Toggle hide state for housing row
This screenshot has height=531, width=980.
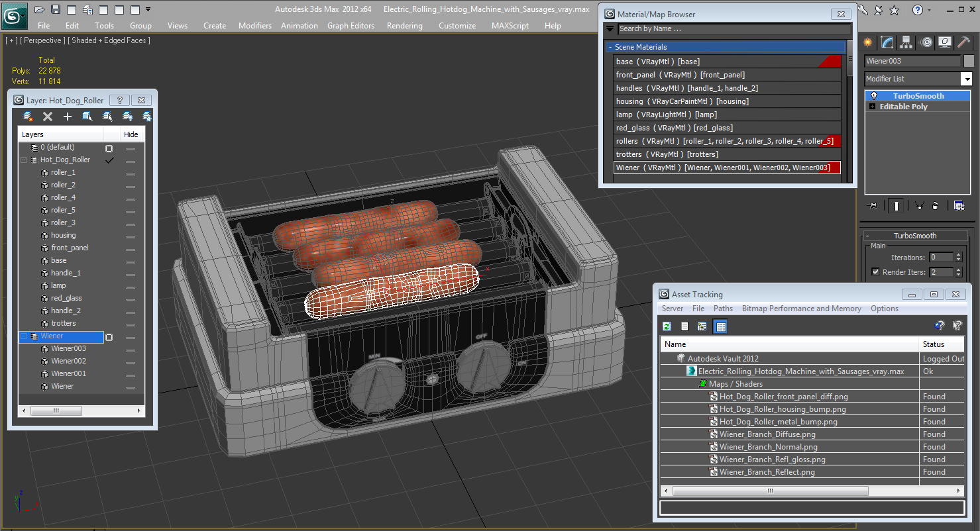[131, 236]
